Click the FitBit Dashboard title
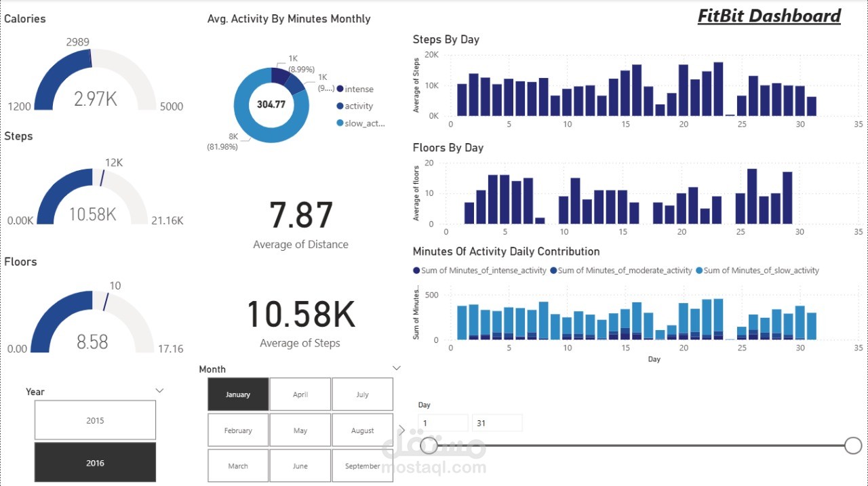 (769, 16)
